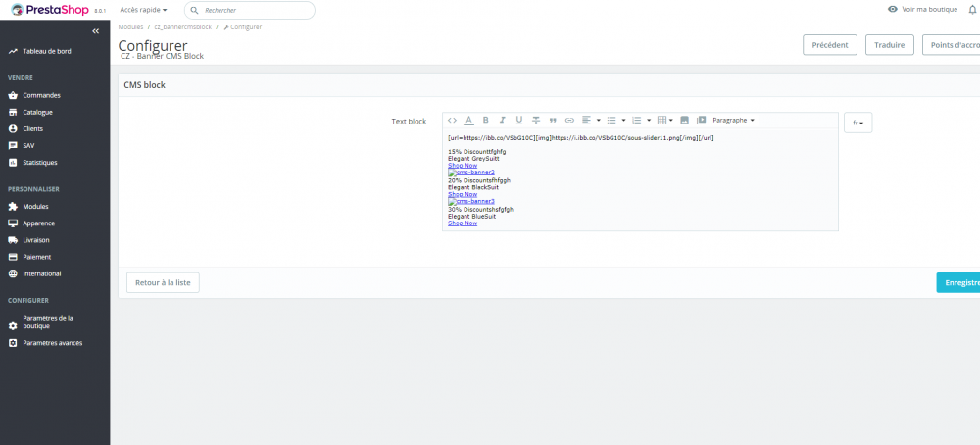
Task: Click the Points d'accroche button
Action: point(952,45)
